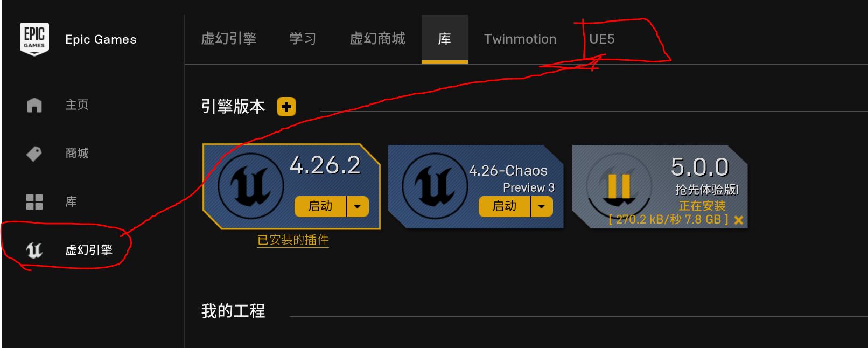Switch to the UE5 tab
The width and height of the screenshot is (868, 348).
[602, 39]
